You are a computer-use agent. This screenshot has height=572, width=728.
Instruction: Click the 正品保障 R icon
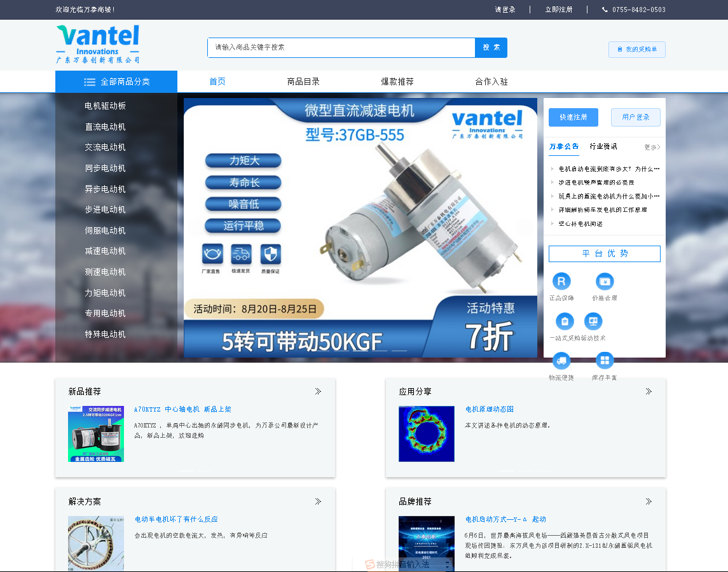coord(561,281)
